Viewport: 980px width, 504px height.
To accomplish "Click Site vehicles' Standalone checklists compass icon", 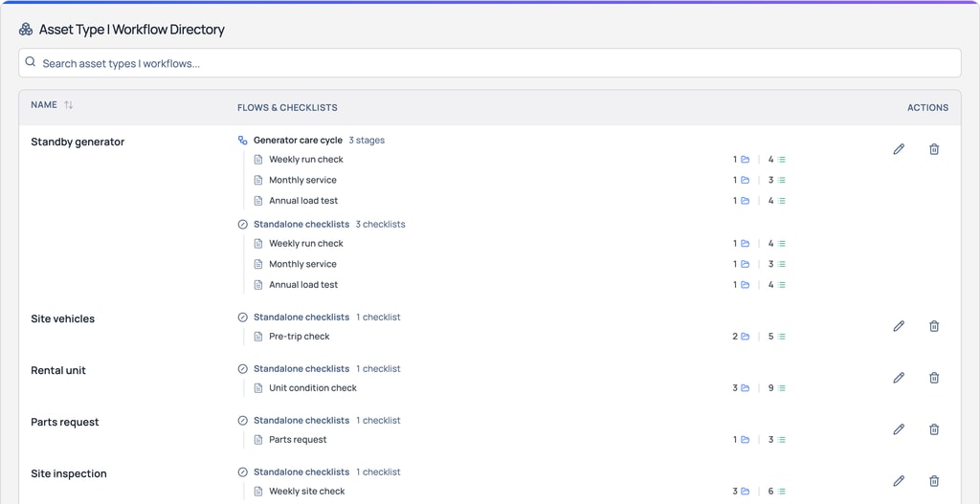I will (243, 318).
